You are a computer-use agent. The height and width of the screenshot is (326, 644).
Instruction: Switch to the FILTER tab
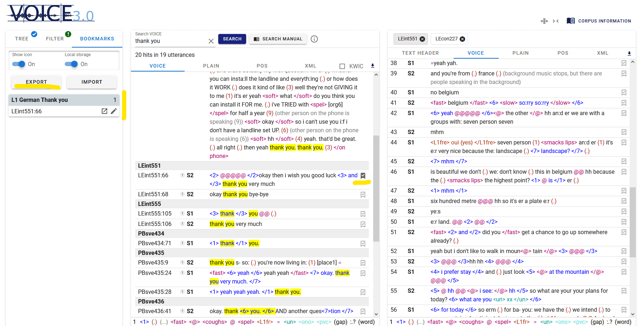click(55, 39)
